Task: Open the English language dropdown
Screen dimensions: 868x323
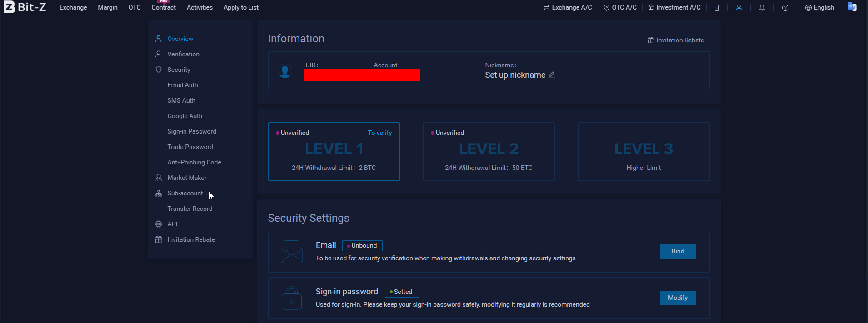Action: 820,8
